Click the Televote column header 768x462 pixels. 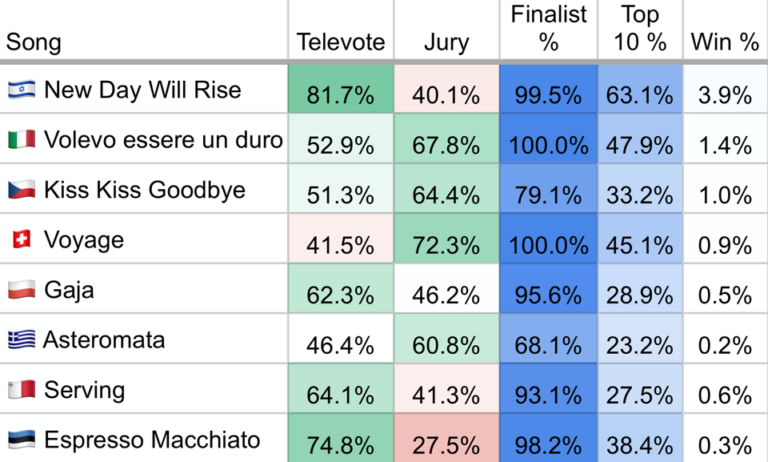point(341,42)
